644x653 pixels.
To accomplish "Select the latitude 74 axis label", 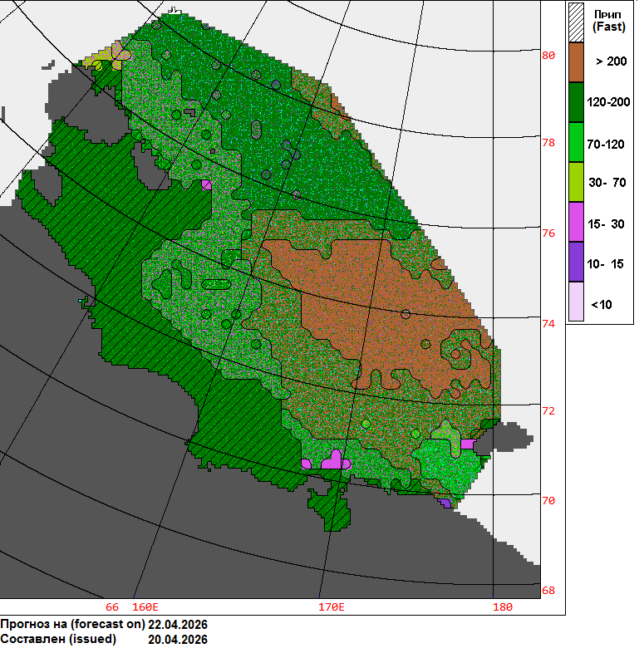I will (548, 323).
